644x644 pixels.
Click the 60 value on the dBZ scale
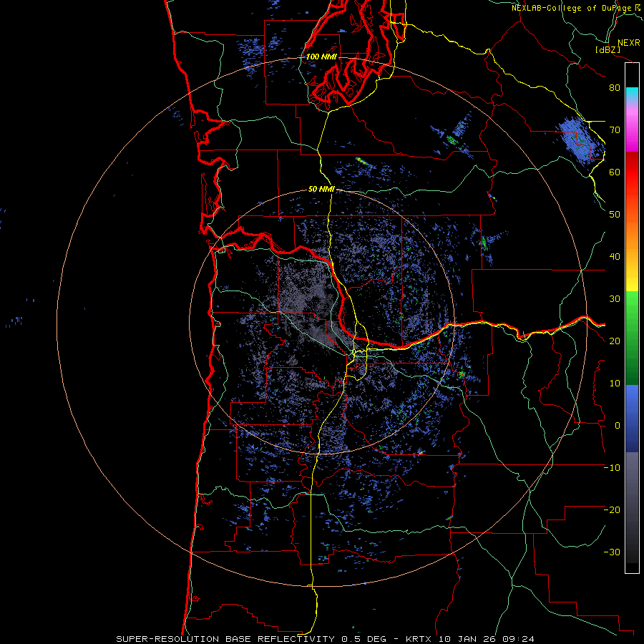[615, 172]
